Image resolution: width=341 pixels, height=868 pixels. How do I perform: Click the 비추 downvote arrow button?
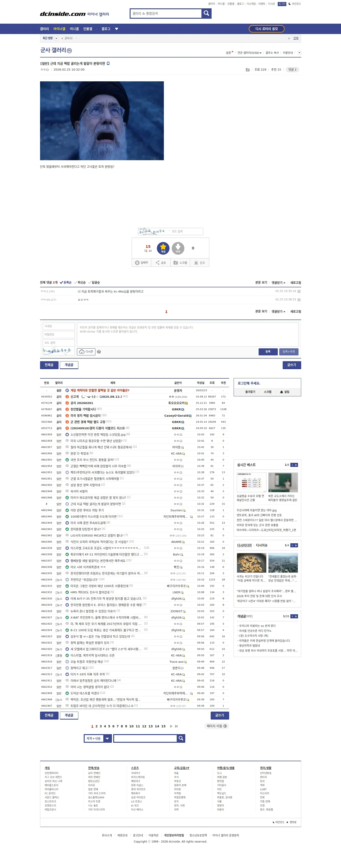point(178,248)
